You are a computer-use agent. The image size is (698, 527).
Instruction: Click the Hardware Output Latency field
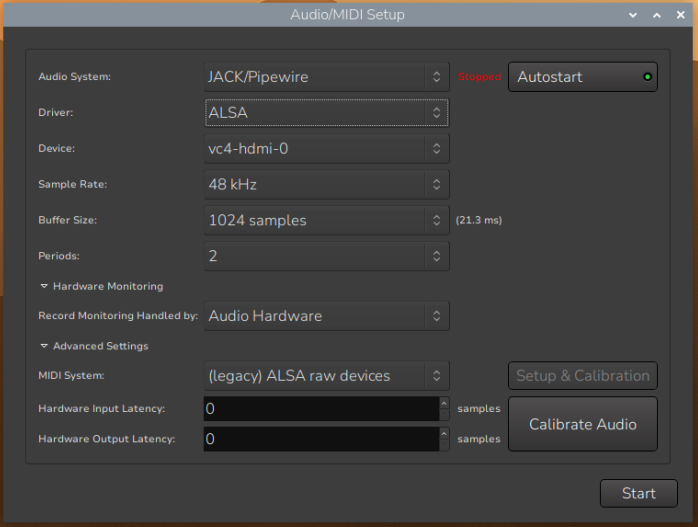pos(320,439)
